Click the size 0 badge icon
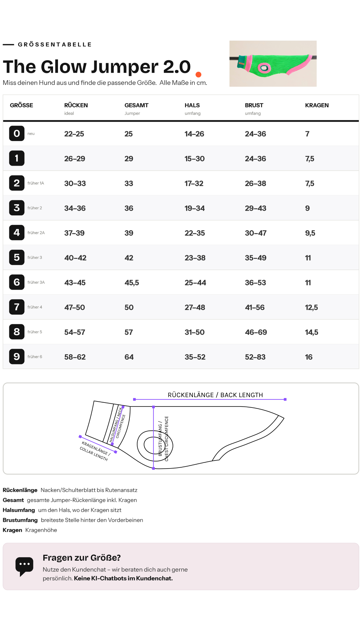The image size is (362, 644). 17,133
